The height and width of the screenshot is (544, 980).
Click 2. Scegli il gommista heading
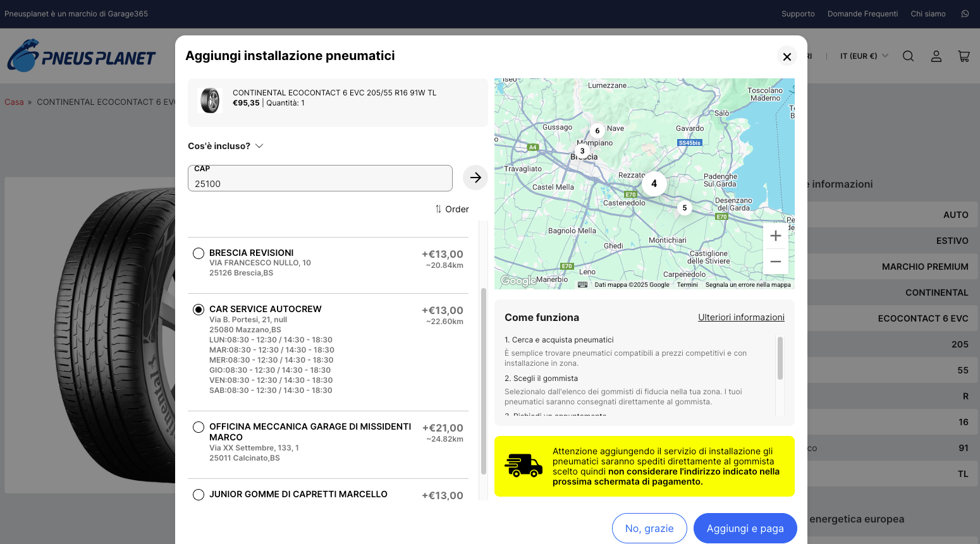point(541,378)
